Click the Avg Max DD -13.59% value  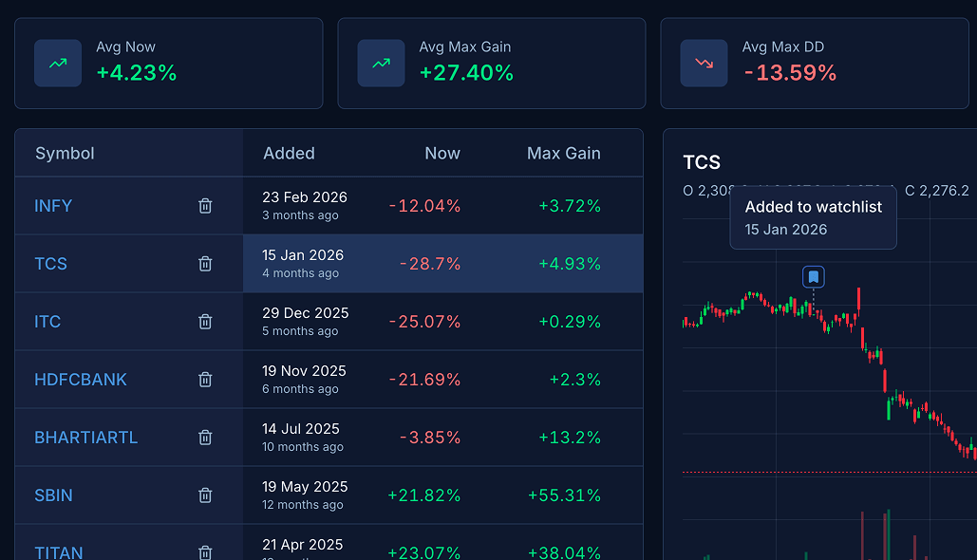pos(789,73)
